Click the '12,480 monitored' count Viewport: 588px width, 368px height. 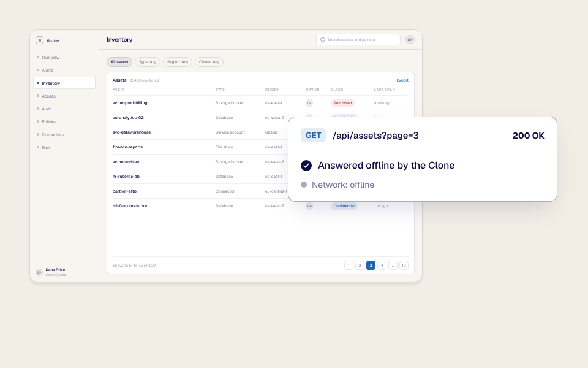point(144,80)
